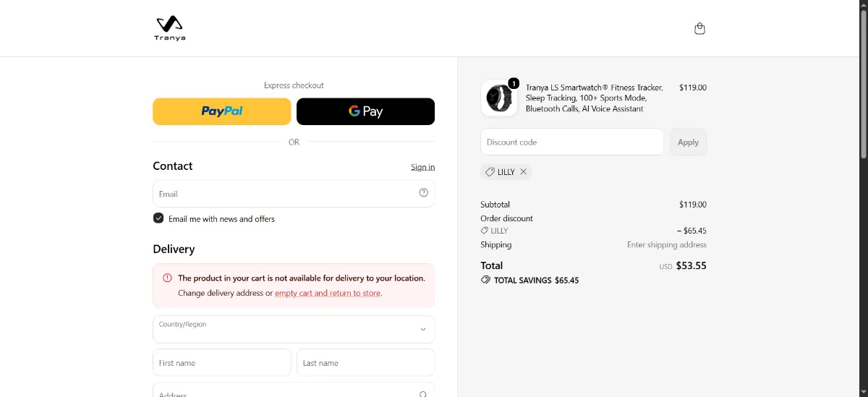Click the Sign in link
The image size is (868, 397).
423,167
